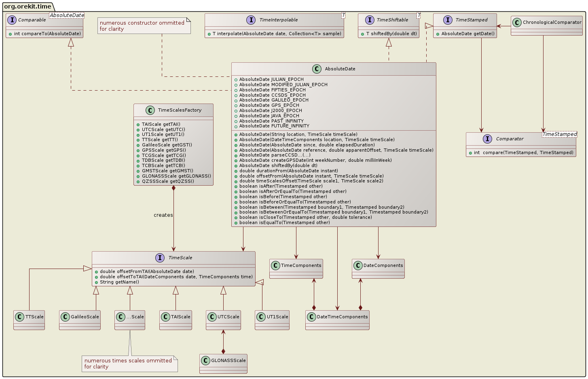Click the class icon on GLONASSScale
Screen dimensions: 588x379
tap(205, 360)
